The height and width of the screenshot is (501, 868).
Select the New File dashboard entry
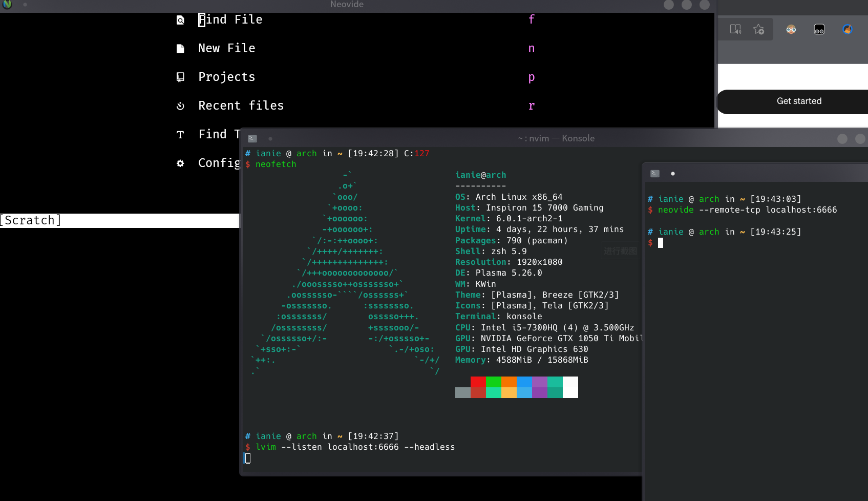227,48
